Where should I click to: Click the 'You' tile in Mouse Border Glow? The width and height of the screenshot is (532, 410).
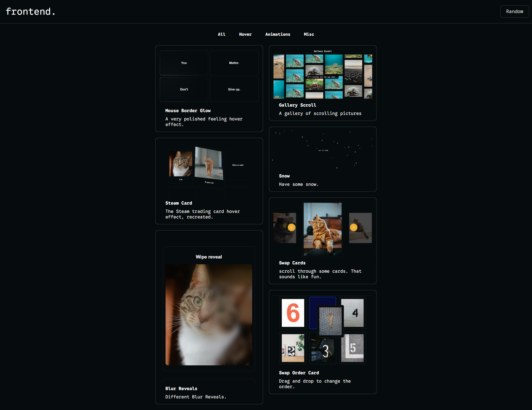tap(184, 63)
